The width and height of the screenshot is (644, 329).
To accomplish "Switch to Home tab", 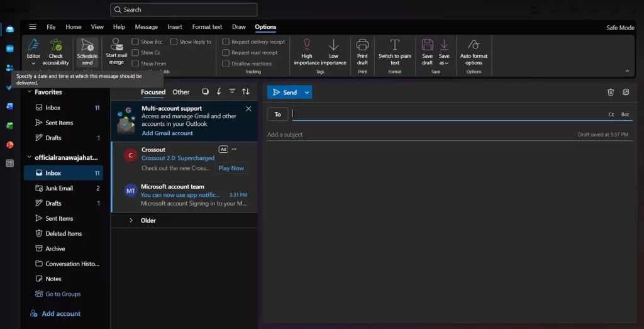I will 74,26.
